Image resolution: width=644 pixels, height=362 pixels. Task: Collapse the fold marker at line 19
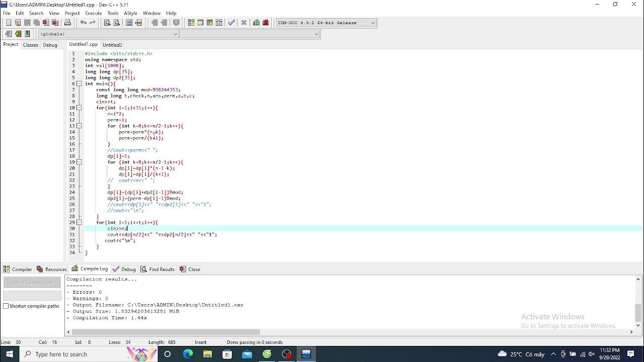tap(79, 162)
